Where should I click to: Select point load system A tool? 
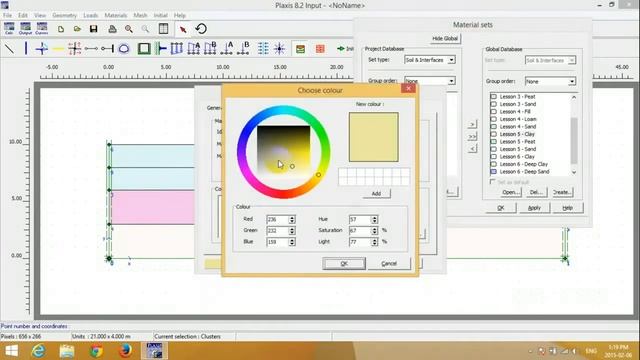[227, 49]
